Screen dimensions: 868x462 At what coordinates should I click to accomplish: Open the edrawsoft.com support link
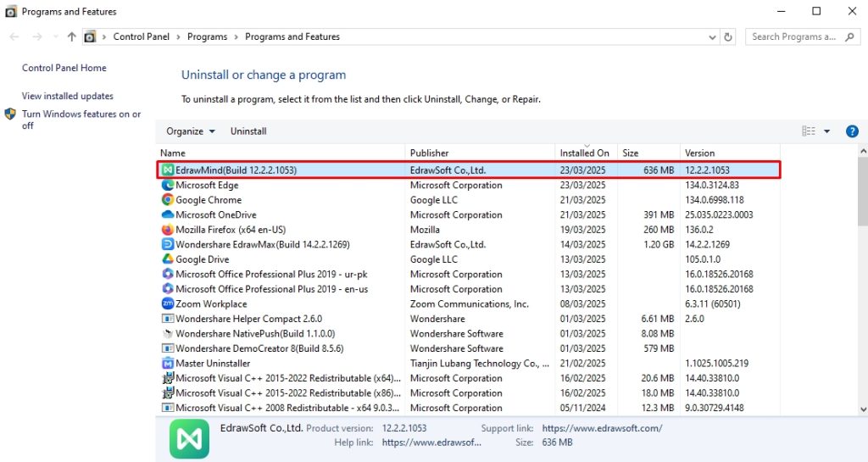tap(603, 428)
